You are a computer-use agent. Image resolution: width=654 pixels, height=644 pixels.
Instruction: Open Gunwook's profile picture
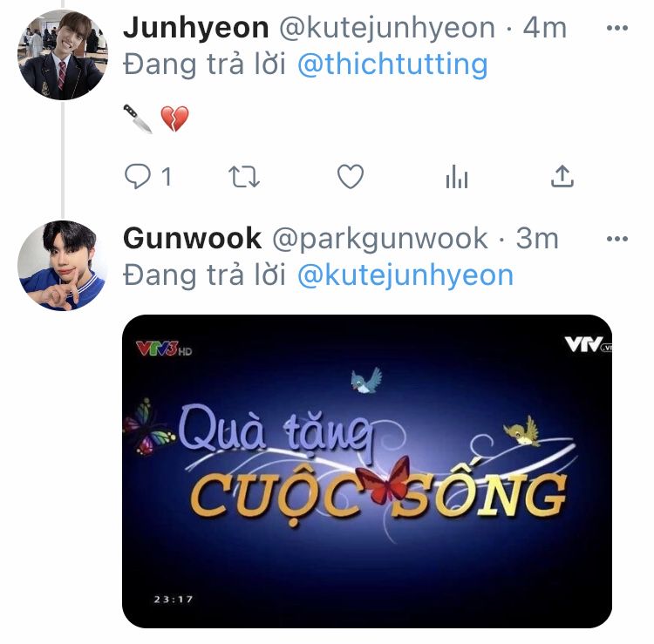click(x=63, y=266)
